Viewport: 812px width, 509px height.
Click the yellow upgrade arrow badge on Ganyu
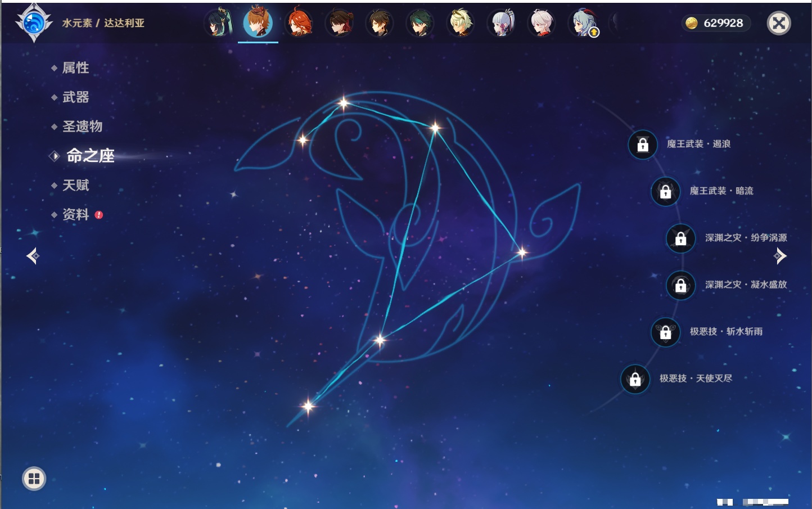594,33
